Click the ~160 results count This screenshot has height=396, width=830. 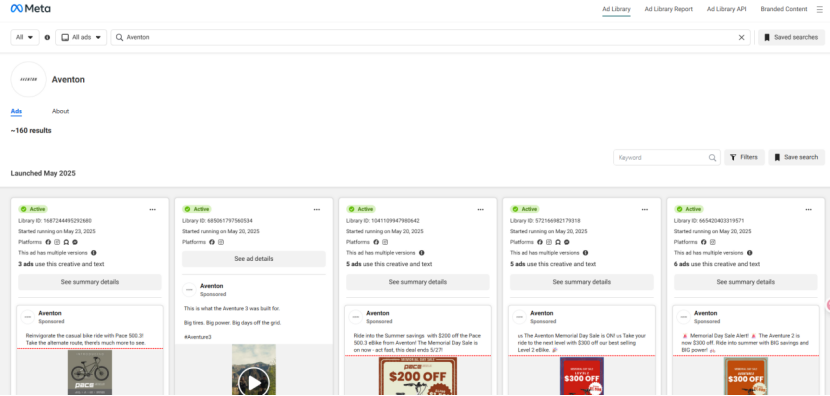point(31,130)
